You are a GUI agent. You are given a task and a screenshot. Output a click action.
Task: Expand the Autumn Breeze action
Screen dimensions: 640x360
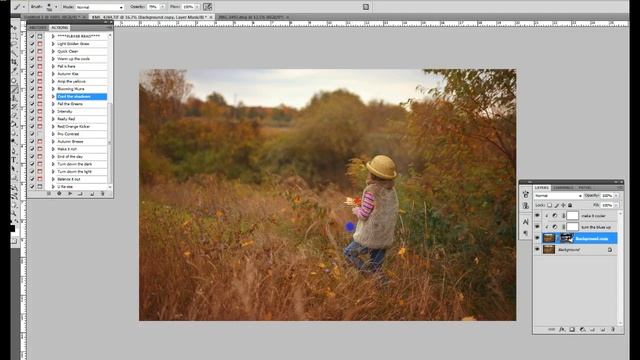[x=53, y=141]
